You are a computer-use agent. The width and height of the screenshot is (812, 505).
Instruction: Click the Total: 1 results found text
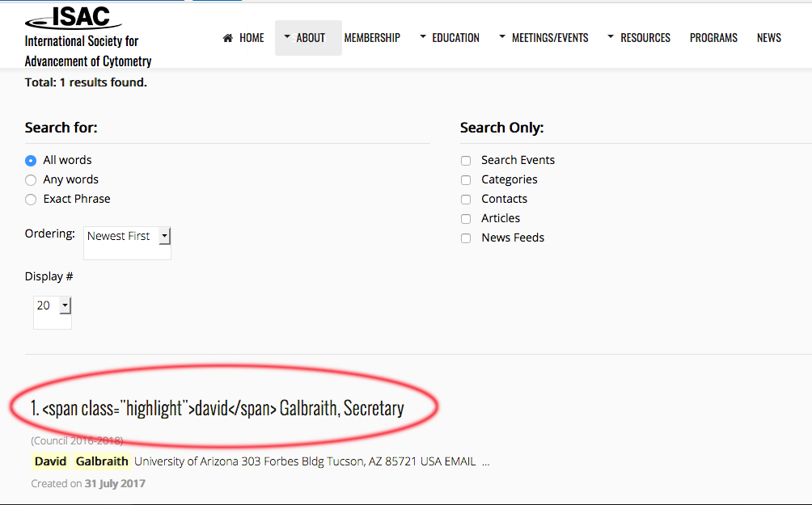point(86,82)
